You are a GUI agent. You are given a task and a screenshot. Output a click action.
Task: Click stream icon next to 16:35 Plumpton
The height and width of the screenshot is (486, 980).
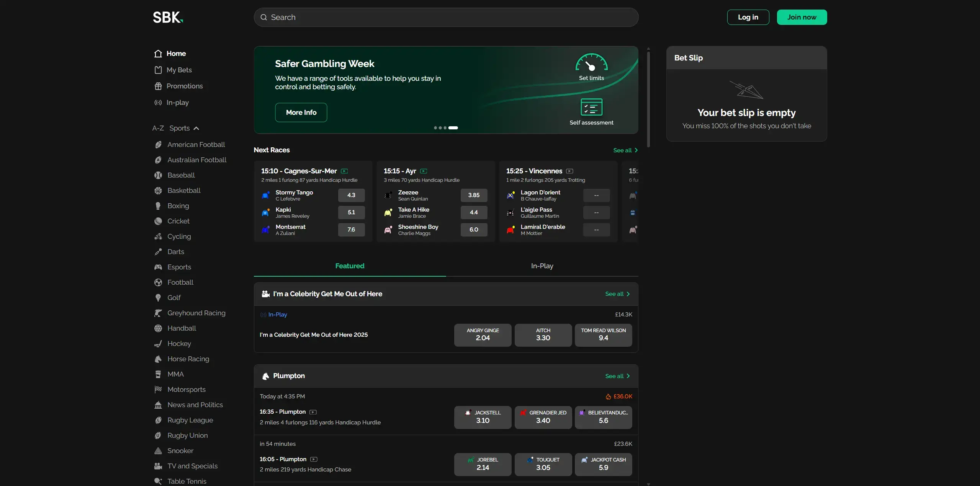(x=313, y=412)
